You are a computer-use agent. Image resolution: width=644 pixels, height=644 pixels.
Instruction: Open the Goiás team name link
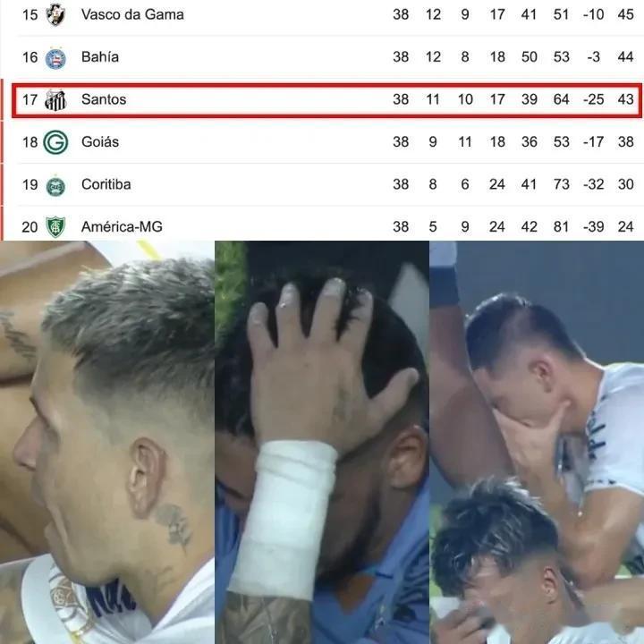(x=100, y=141)
